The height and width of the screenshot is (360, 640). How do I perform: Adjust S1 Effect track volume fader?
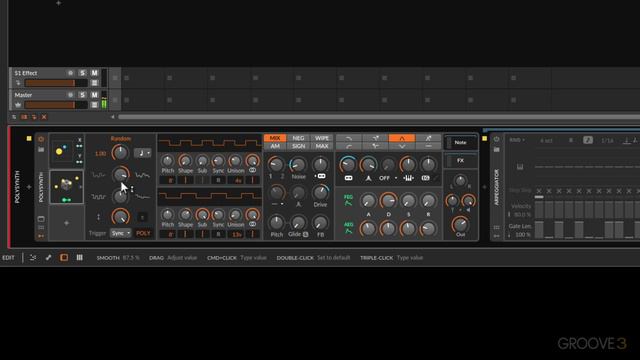coord(56,83)
